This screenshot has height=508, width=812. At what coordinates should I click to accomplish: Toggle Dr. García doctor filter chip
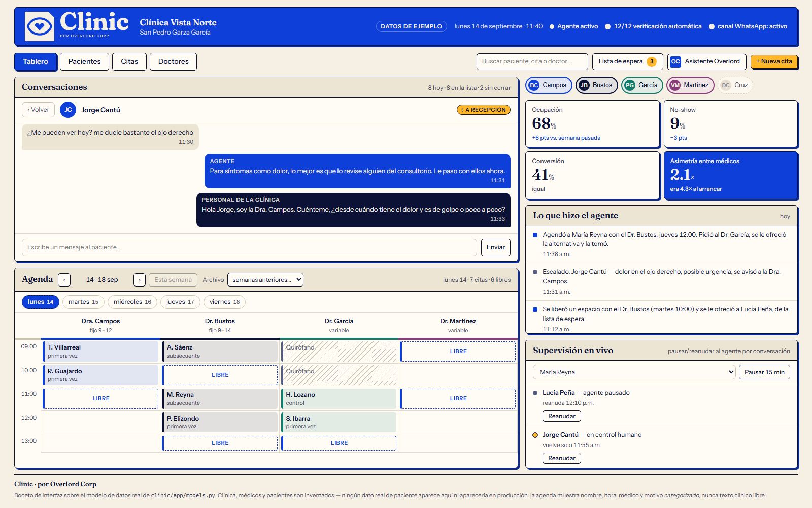pos(642,85)
